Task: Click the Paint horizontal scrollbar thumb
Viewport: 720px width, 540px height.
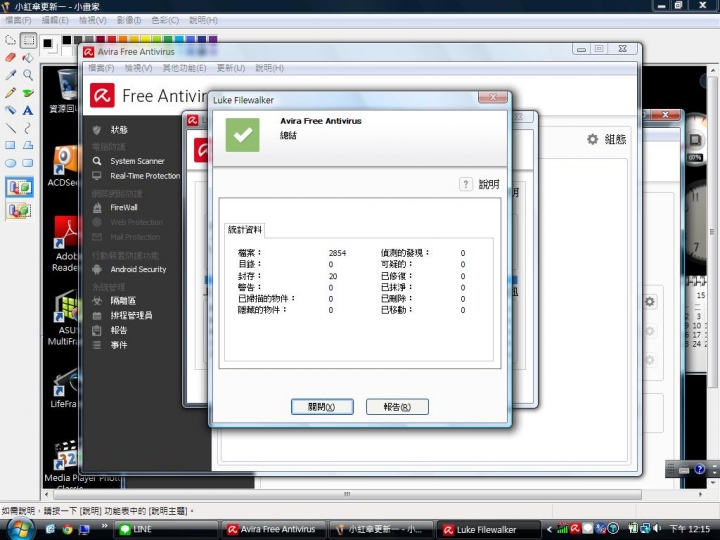Action: (x=347, y=495)
